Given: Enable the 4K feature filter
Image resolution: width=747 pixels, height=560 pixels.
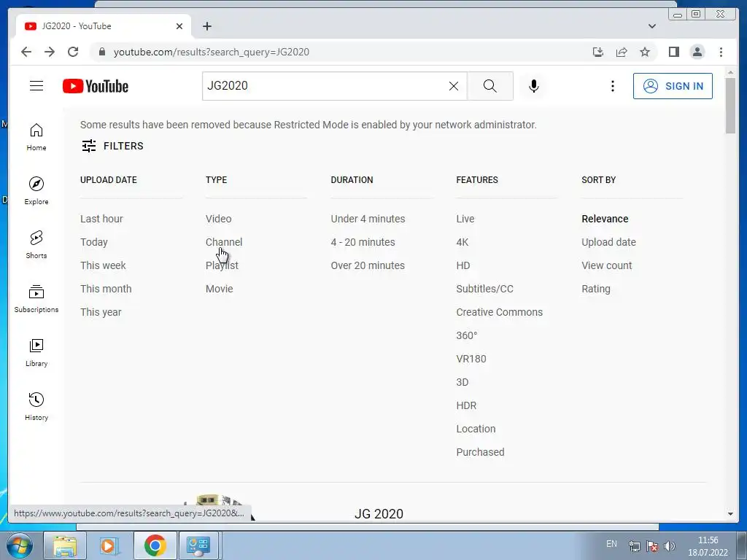Looking at the screenshot, I should pyautogui.click(x=462, y=242).
